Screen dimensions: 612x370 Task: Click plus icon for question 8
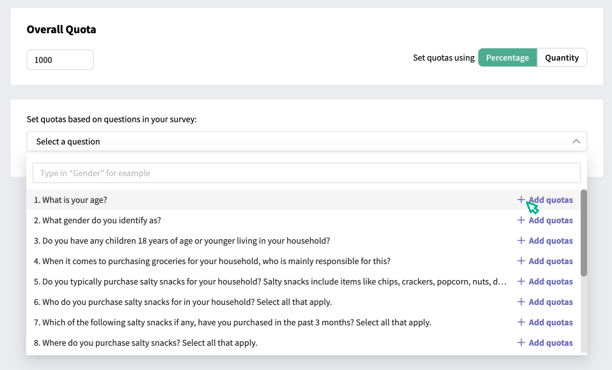(x=521, y=342)
